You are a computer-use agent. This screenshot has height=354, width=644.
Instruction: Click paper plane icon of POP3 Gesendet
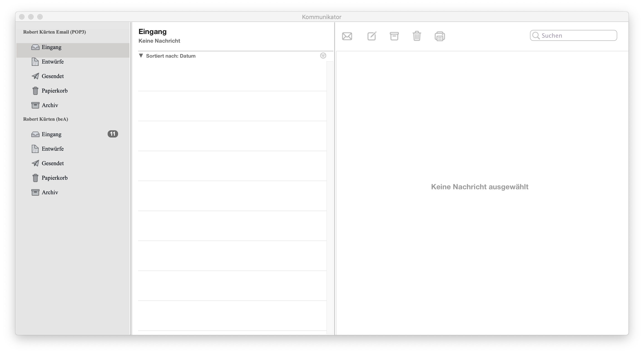(x=35, y=76)
